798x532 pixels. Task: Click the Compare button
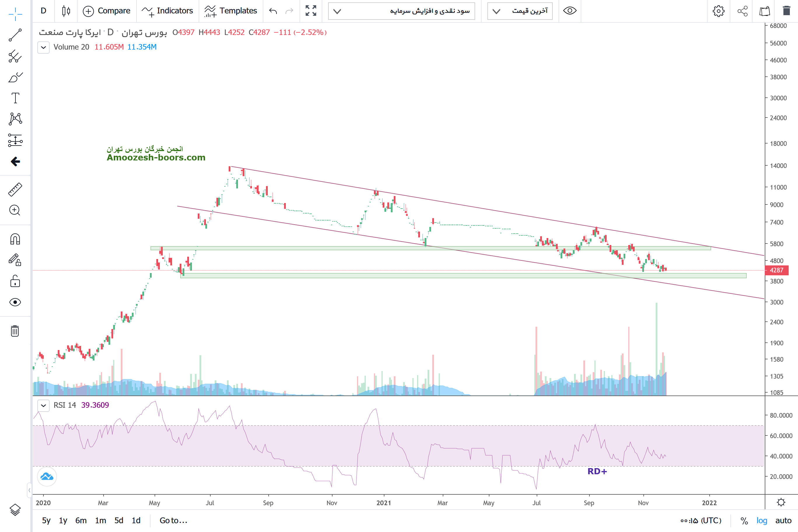tap(106, 11)
